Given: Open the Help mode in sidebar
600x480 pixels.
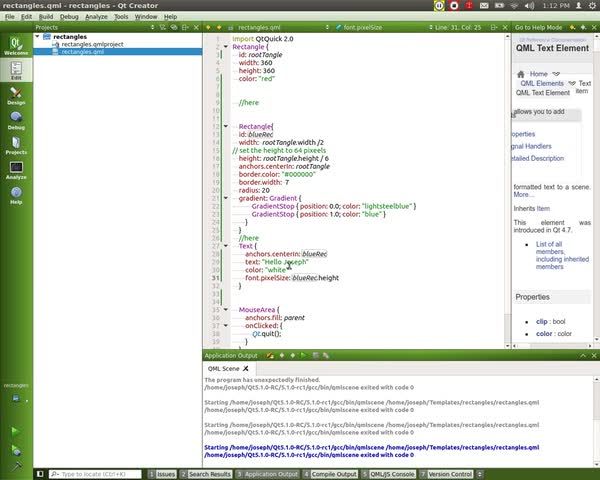Looking at the screenshot, I should pos(16,195).
